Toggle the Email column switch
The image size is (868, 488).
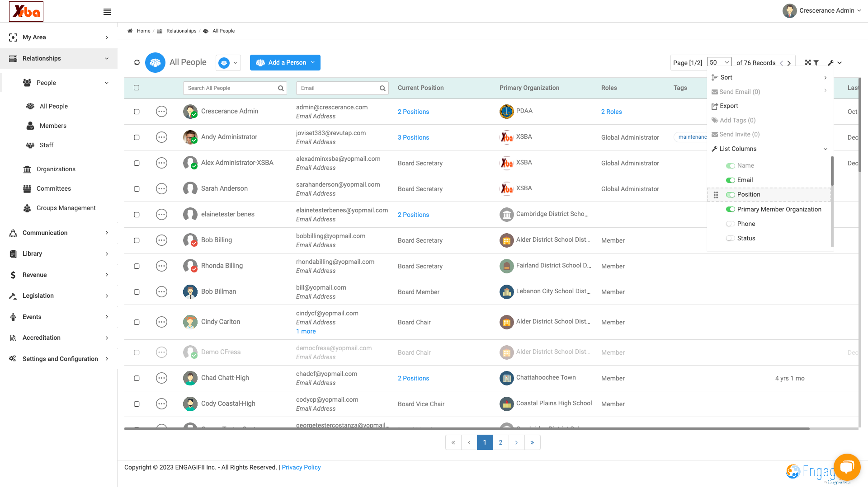[730, 180]
